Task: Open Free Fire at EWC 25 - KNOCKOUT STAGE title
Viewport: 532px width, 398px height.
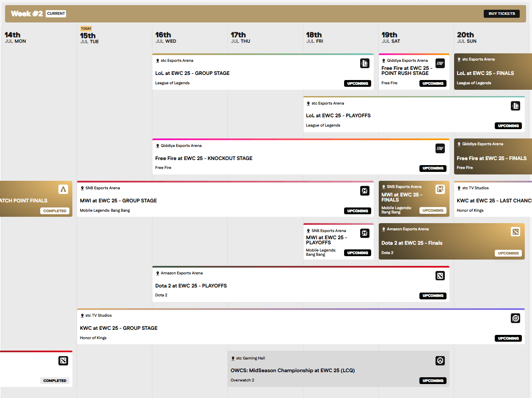Action: [204, 158]
